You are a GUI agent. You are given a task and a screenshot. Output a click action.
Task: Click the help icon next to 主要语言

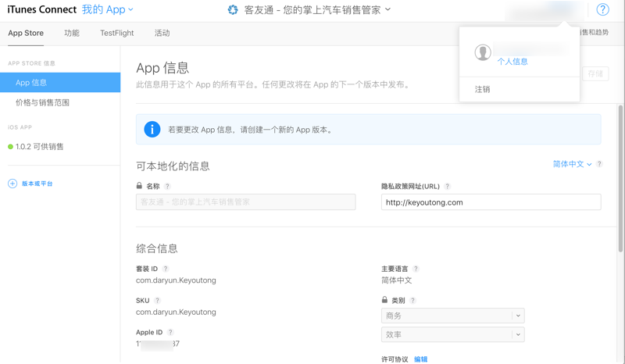tap(416, 269)
